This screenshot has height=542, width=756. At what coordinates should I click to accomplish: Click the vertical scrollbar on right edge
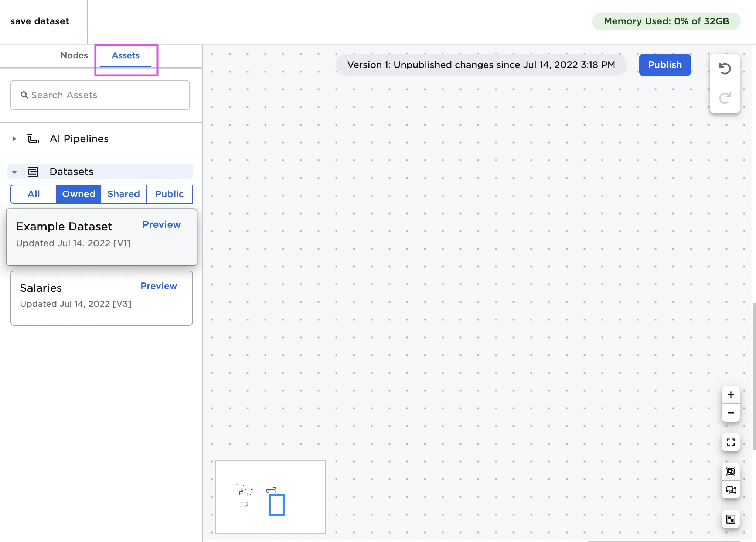coord(754,376)
